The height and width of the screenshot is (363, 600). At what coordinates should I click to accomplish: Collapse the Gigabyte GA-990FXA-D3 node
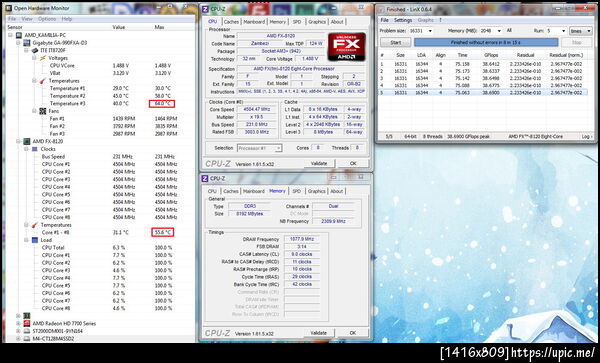pyautogui.click(x=18, y=43)
